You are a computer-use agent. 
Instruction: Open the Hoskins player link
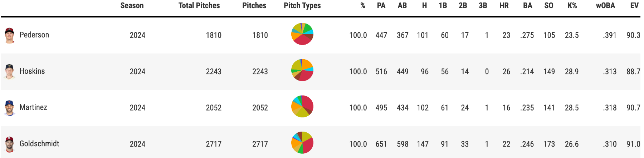tap(32, 71)
